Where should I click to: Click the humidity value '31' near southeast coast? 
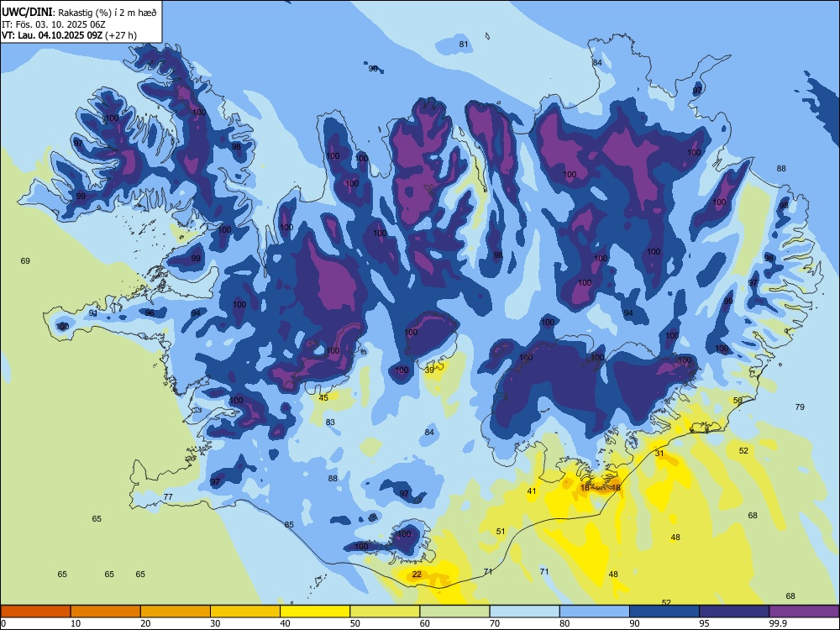coord(659,454)
